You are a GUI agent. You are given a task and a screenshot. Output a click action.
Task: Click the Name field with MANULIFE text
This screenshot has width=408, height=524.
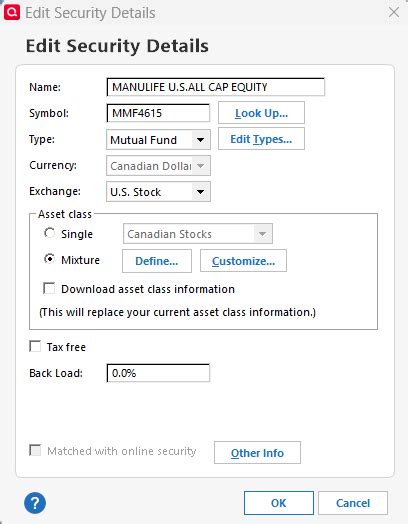(216, 87)
